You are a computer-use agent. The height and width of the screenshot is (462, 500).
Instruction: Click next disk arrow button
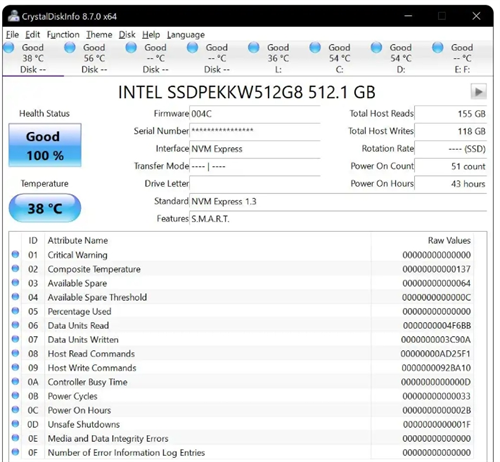[x=478, y=92]
